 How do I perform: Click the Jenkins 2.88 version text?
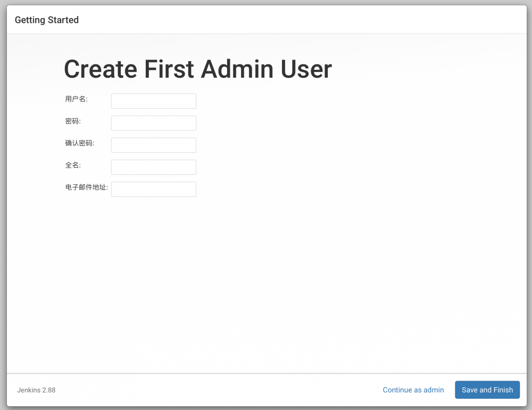pyautogui.click(x=36, y=390)
